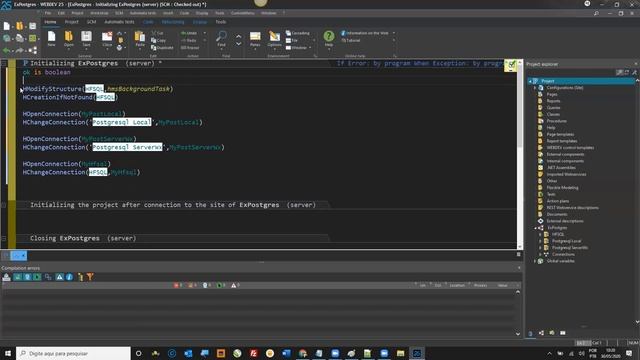Toggle blue info filter in Compilation errors

click(x=69, y=277)
